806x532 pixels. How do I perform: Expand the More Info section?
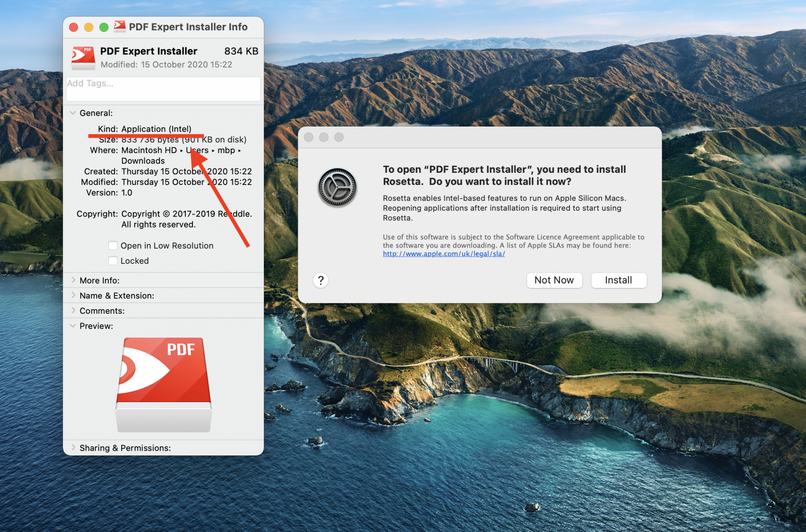pyautogui.click(x=73, y=280)
